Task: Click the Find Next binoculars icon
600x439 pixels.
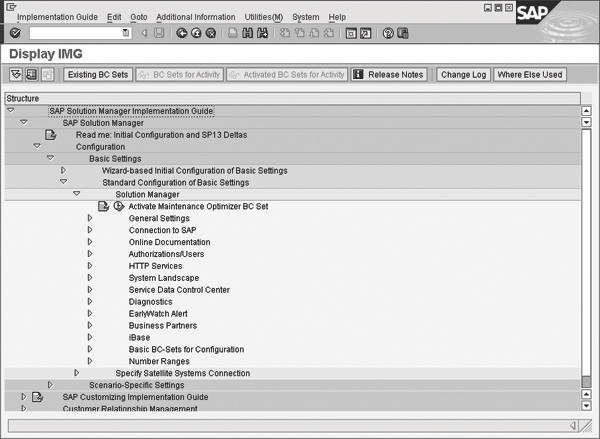Action: tap(262, 33)
